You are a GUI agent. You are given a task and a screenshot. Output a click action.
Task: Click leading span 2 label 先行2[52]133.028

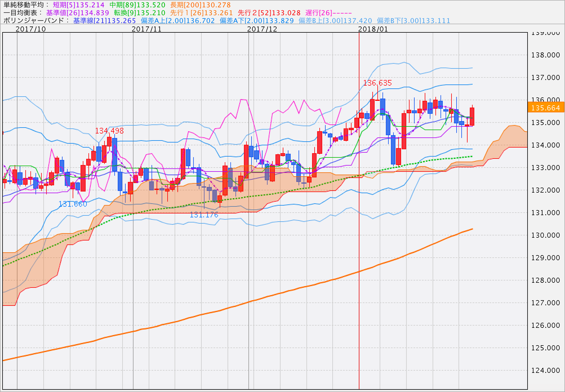coord(269,13)
